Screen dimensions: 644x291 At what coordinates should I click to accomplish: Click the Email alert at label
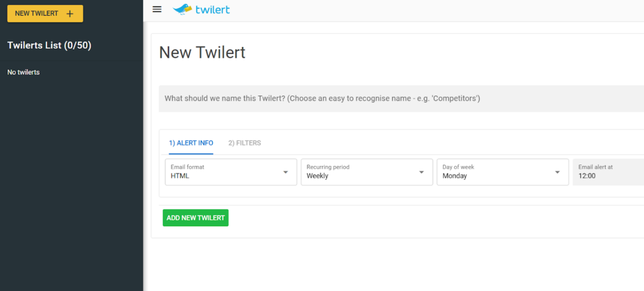tap(595, 167)
